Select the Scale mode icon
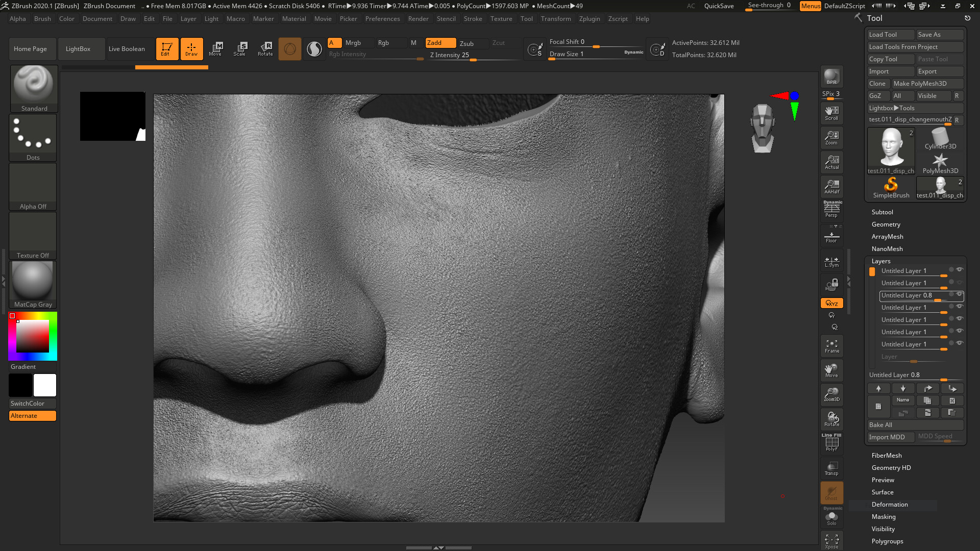Viewport: 980px width, 551px height. pyautogui.click(x=240, y=48)
